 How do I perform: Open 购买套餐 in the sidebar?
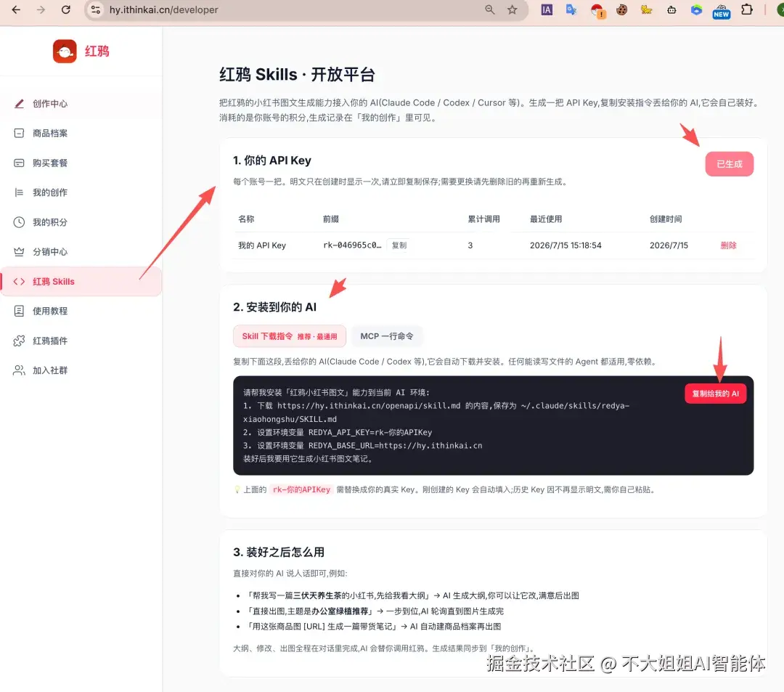[81, 163]
